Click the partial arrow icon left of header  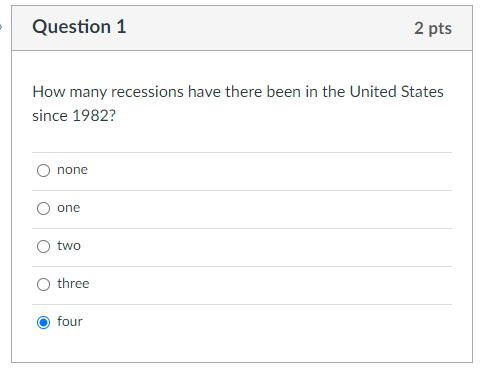pos(1,27)
